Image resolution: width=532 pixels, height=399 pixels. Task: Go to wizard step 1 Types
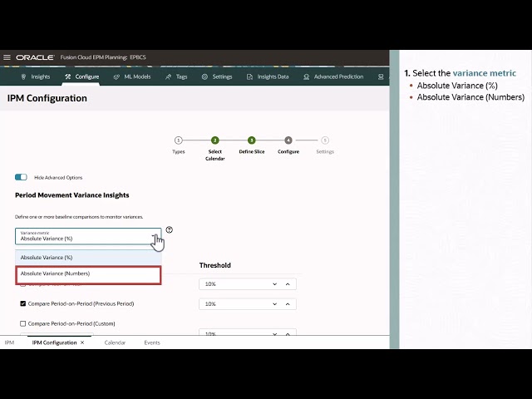click(x=179, y=140)
